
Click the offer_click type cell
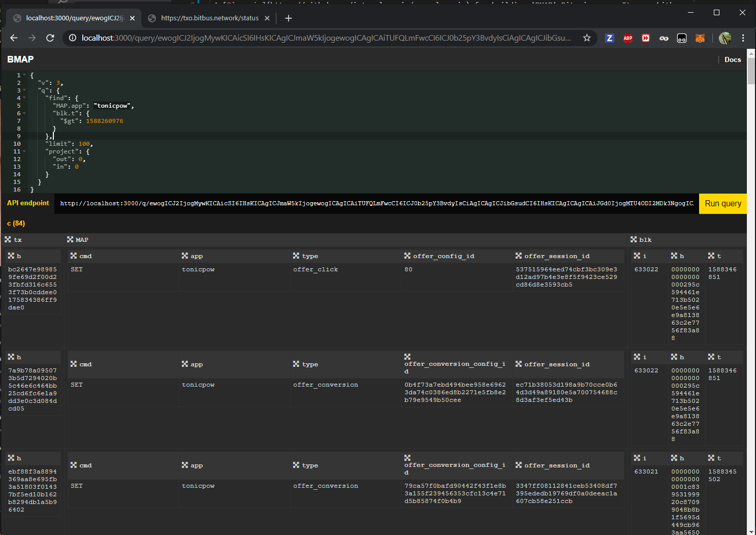click(x=316, y=269)
